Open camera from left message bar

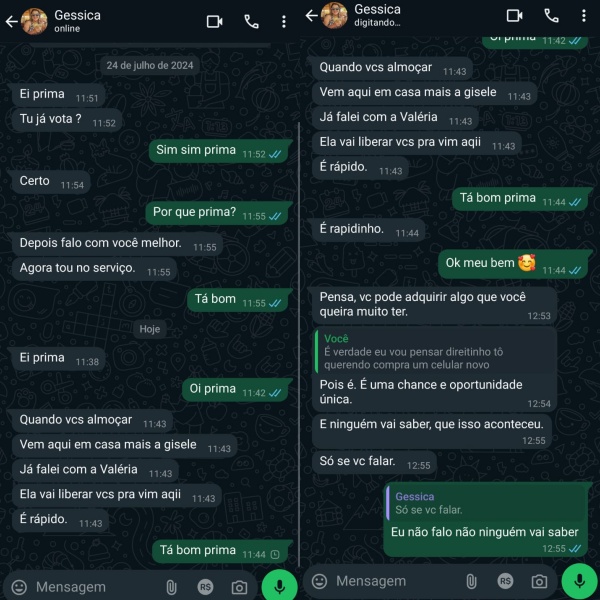pos(239,587)
